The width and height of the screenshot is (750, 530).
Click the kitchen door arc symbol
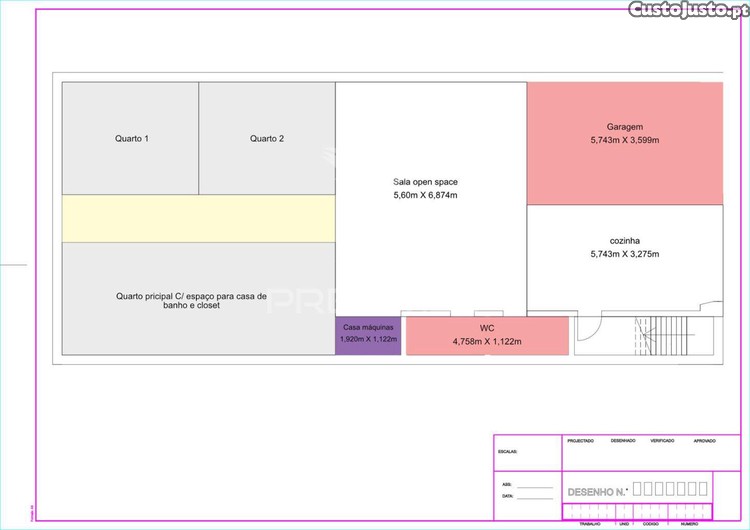point(712,307)
